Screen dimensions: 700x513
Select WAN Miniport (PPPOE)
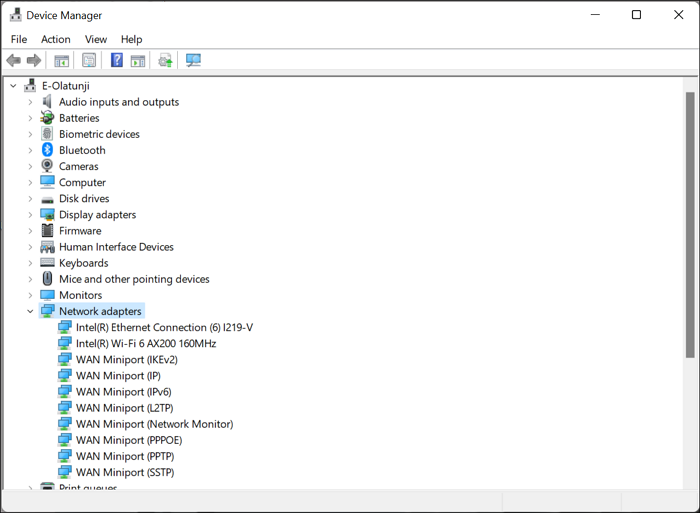point(129,440)
